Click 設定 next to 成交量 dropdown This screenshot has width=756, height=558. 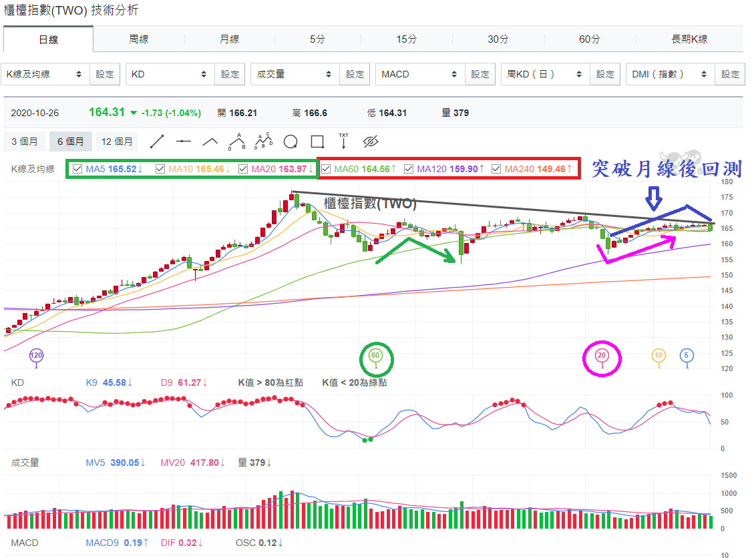pyautogui.click(x=355, y=74)
